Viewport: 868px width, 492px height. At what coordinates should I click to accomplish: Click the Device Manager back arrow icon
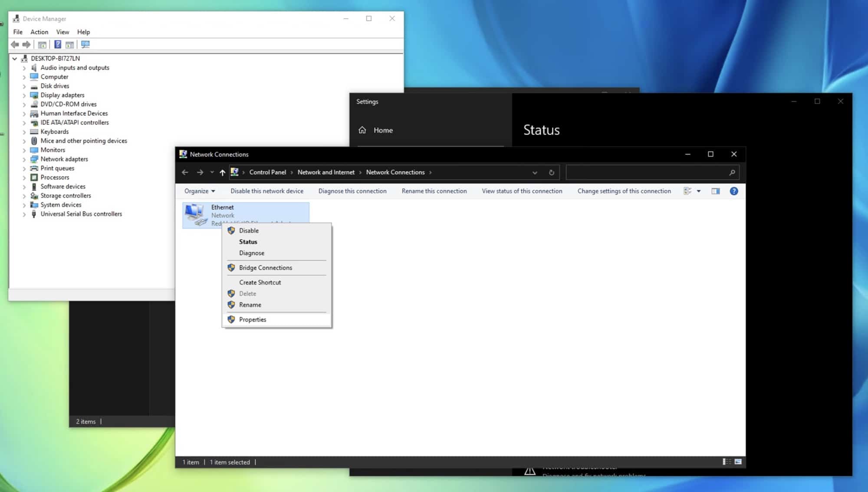coord(15,45)
